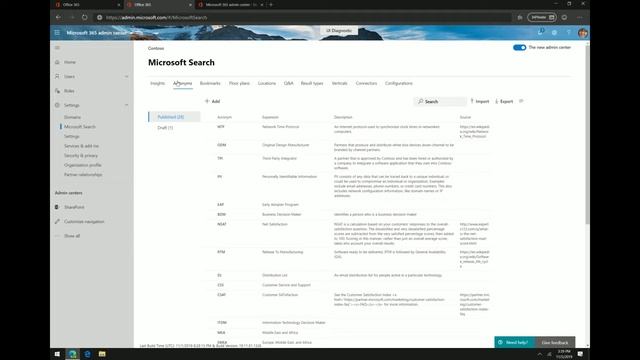Click the Import button
The image size is (640, 360).
[480, 101]
